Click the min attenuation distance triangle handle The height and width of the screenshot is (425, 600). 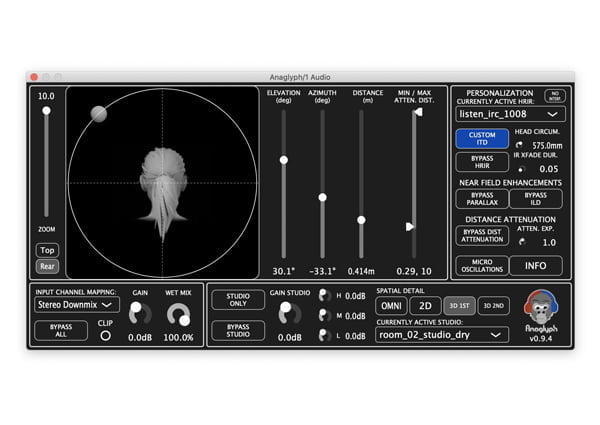pyautogui.click(x=410, y=226)
